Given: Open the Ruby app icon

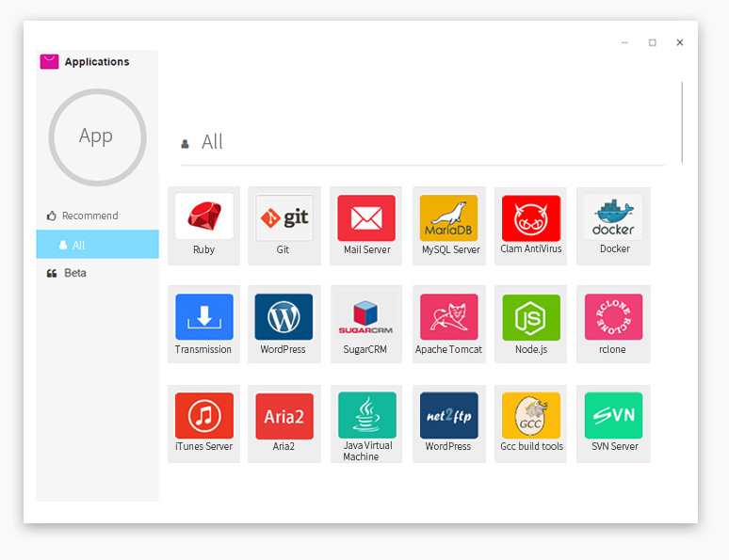Looking at the screenshot, I should 204,216.
